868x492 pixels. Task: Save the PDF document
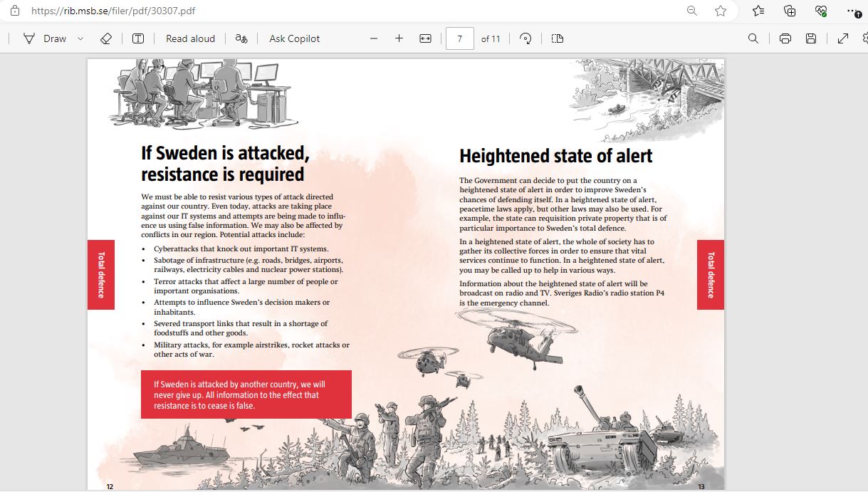[811, 38]
